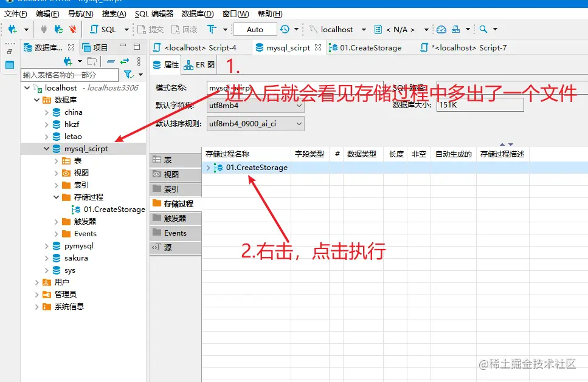
Task: Select the 触发器 side tab
Action: pos(176,219)
